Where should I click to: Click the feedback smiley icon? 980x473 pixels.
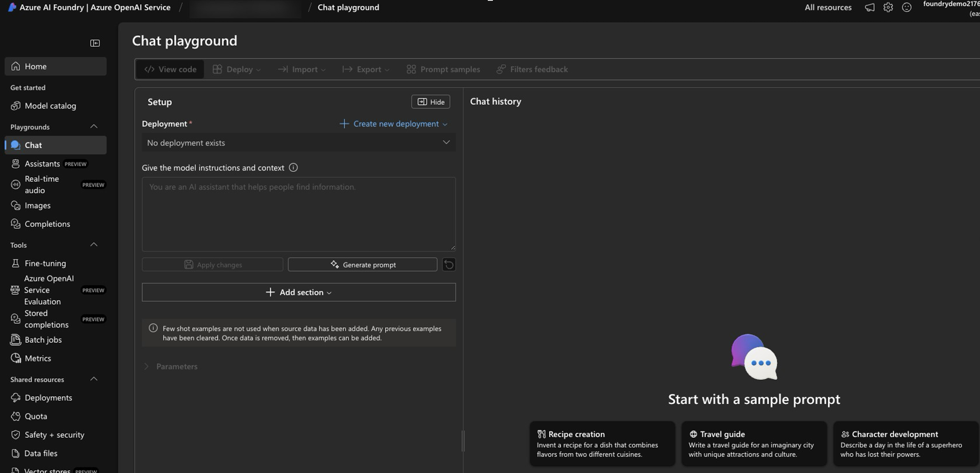(906, 7)
